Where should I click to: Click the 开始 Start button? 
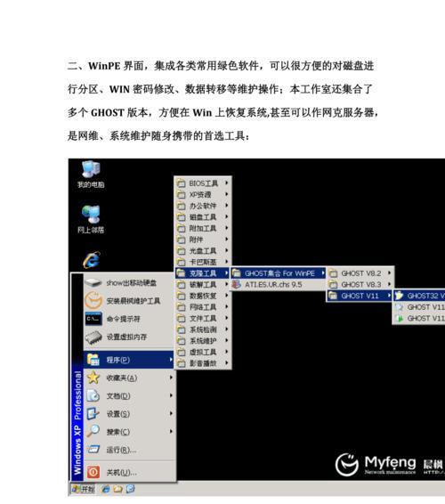click(x=84, y=489)
